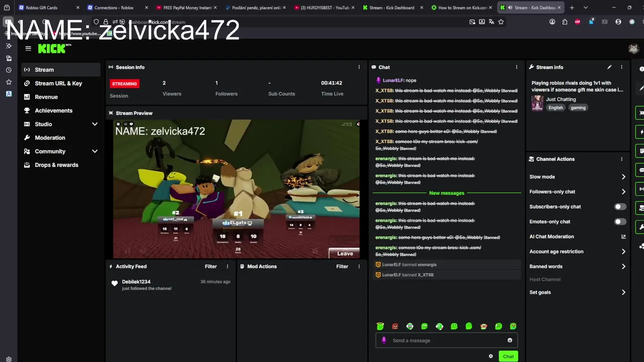Open browser extensions puzzle icon

[565, 22]
